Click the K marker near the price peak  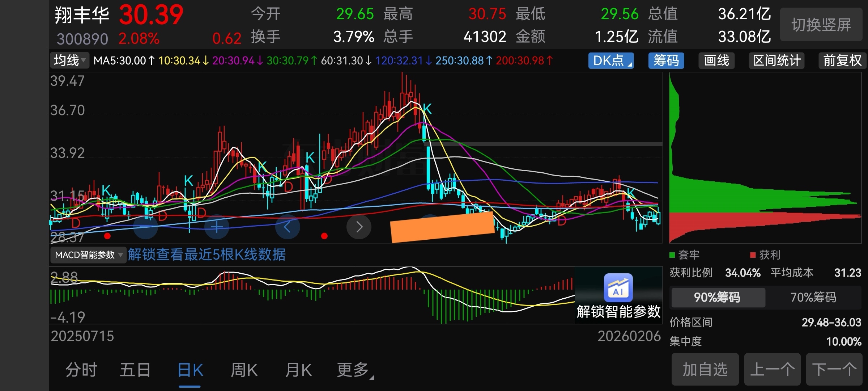(x=427, y=109)
